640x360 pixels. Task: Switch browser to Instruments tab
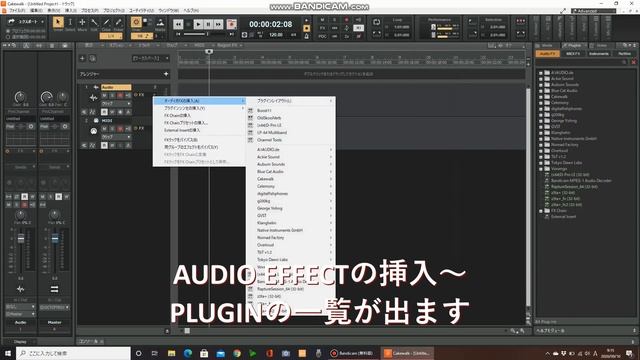coord(598,53)
